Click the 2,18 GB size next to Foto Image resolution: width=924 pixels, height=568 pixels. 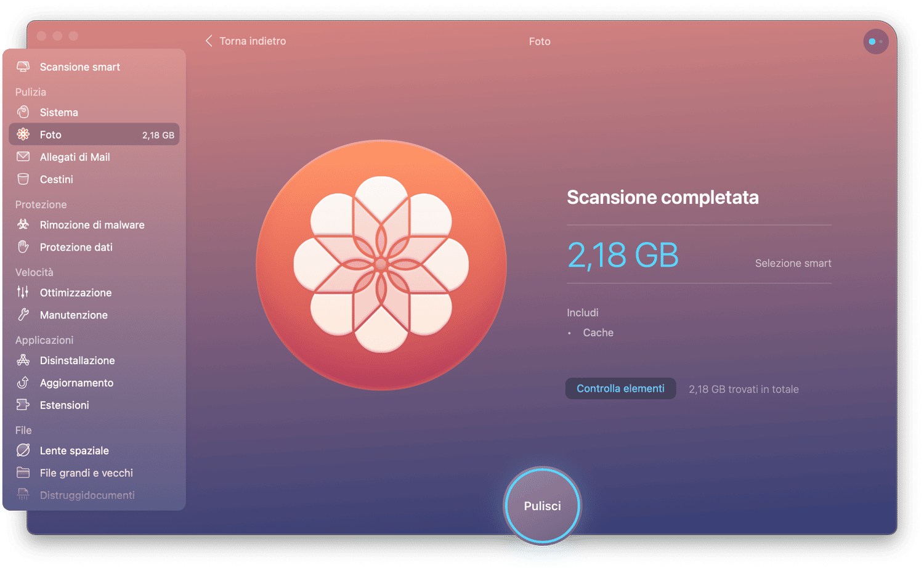click(x=158, y=135)
